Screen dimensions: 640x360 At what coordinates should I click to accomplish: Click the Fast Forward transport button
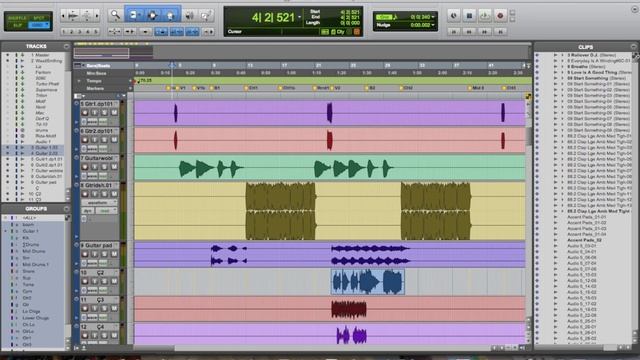[484, 31]
